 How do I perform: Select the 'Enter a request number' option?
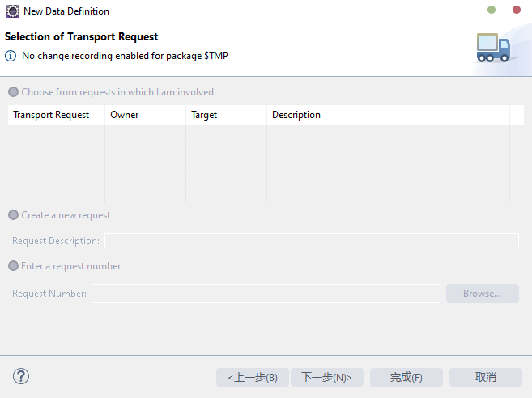(x=13, y=266)
